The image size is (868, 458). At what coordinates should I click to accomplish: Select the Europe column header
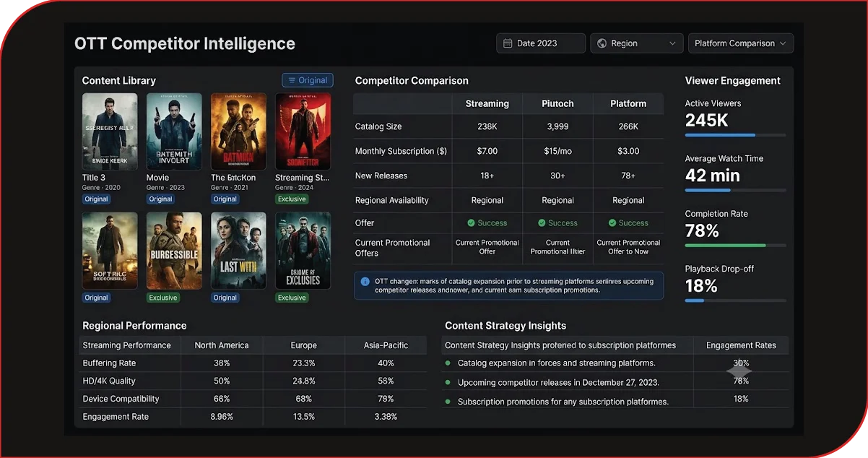click(x=304, y=345)
